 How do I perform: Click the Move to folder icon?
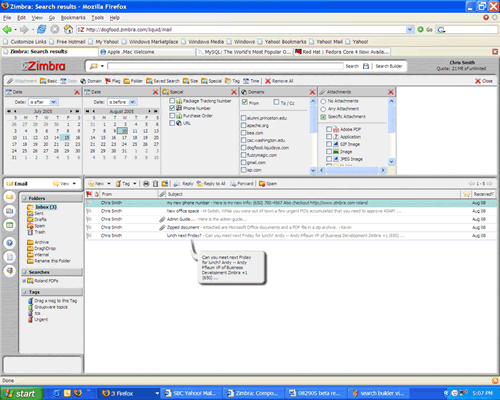coord(165,184)
